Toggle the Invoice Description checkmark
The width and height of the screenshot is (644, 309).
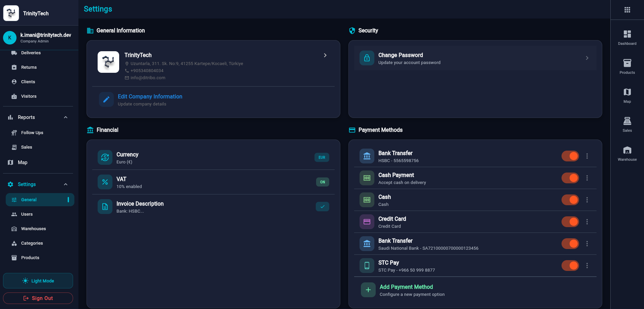(322, 206)
